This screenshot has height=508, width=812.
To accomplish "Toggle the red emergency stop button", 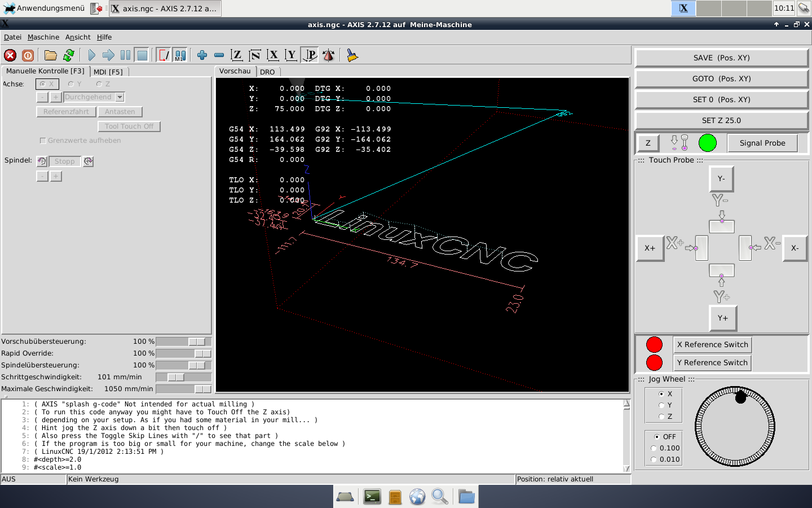I will point(10,55).
